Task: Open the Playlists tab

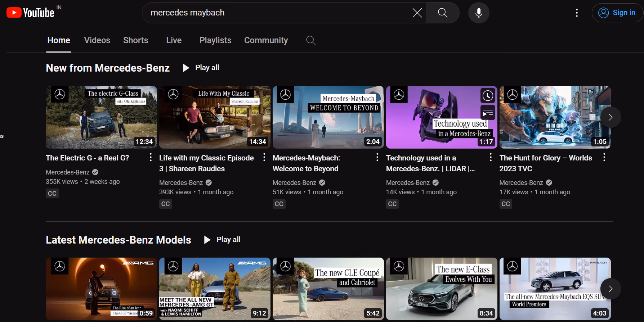Action: tap(215, 40)
